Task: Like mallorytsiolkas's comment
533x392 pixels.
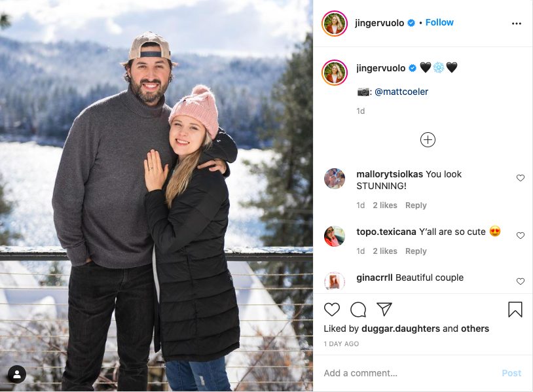Action: (521, 178)
